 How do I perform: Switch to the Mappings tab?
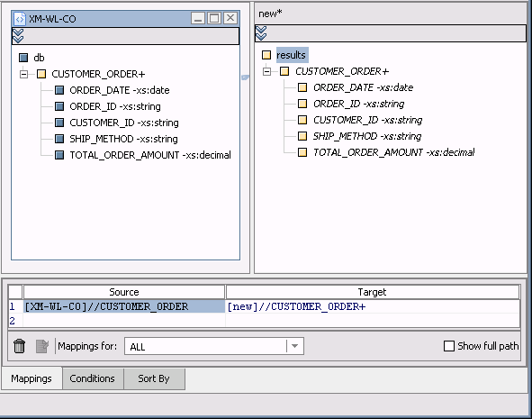[x=32, y=378]
